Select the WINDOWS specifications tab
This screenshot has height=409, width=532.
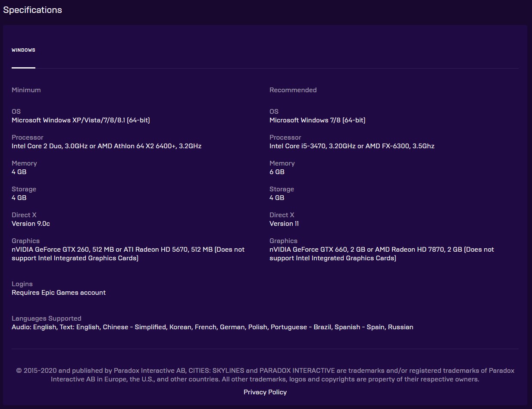(x=23, y=50)
